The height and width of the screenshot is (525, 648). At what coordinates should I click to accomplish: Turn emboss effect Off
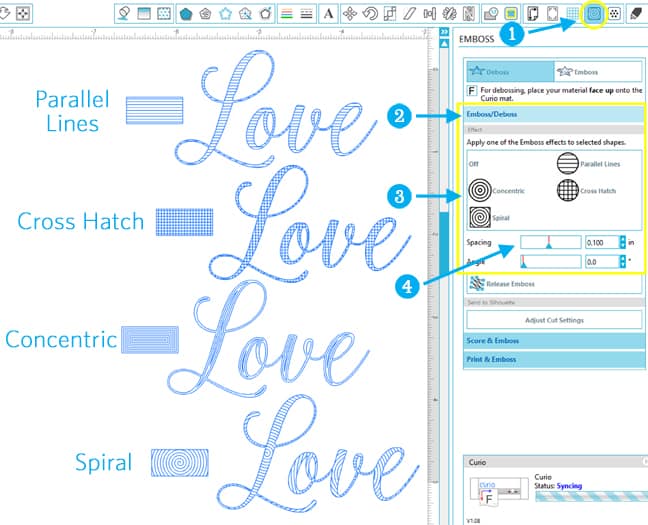(x=475, y=162)
